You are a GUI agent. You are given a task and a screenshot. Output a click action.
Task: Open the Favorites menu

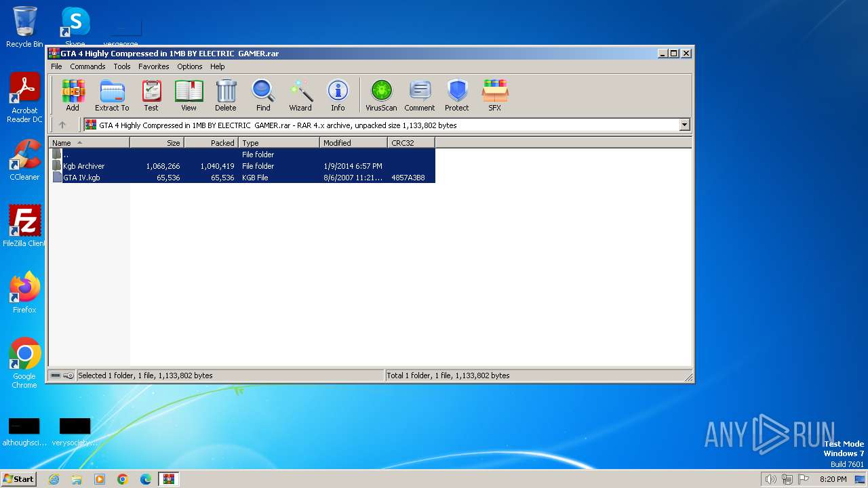point(154,66)
